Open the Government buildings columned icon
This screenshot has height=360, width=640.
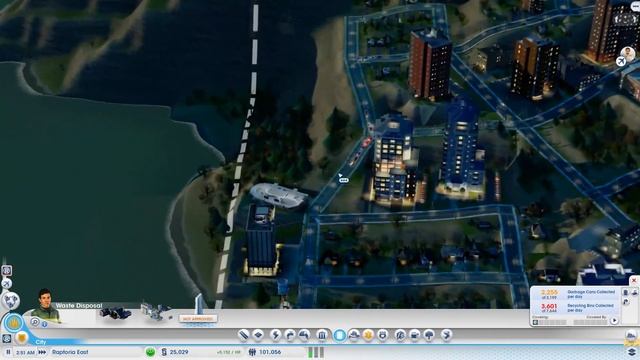[322, 336]
